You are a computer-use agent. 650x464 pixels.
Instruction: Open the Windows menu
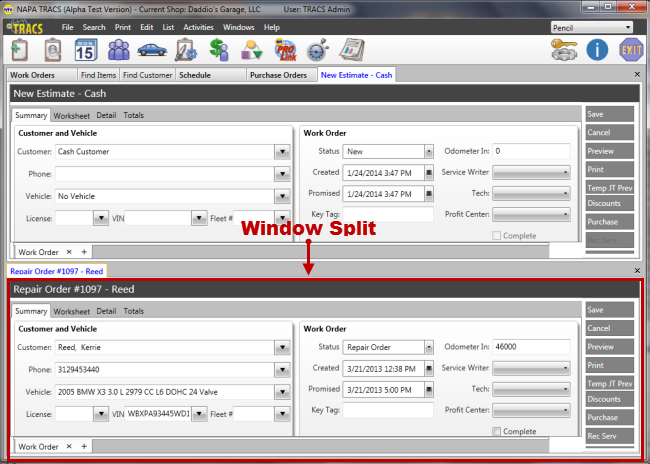[238, 27]
